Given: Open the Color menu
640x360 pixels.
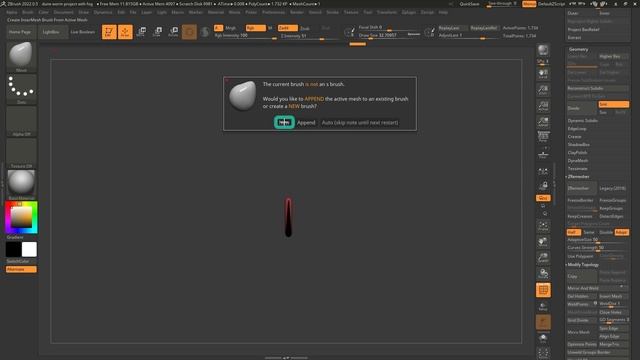Looking at the screenshot, I should (x=43, y=12).
